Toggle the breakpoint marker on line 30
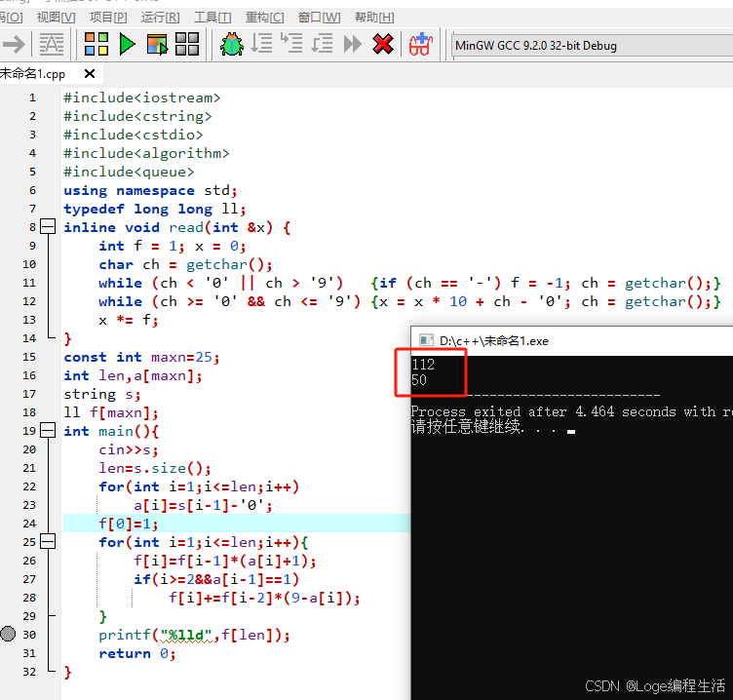Image resolution: width=733 pixels, height=700 pixels. coord(8,634)
